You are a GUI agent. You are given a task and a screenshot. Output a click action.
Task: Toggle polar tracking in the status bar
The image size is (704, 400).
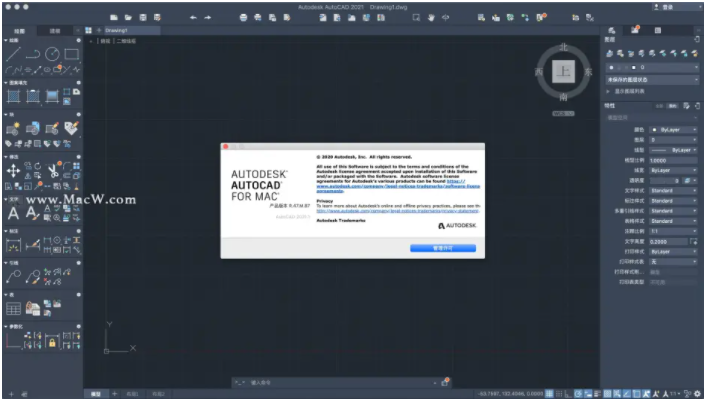578,394
